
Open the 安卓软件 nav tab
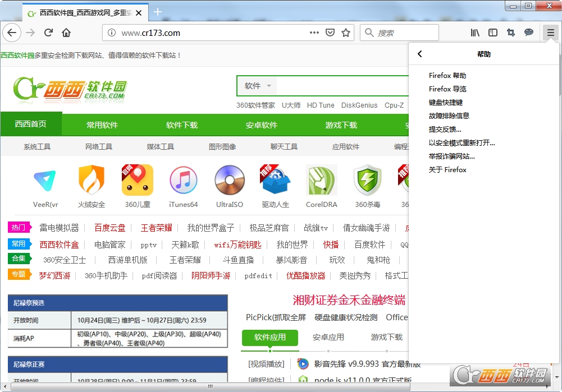pyautogui.click(x=261, y=125)
